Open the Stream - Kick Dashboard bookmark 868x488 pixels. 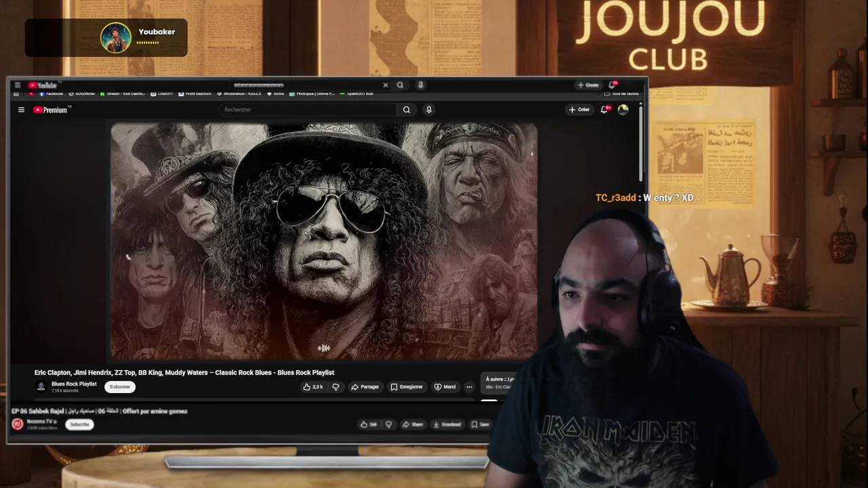point(123,94)
